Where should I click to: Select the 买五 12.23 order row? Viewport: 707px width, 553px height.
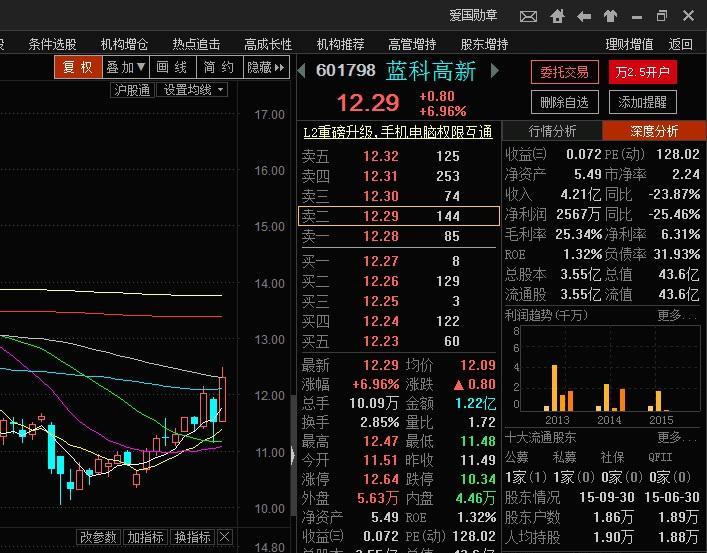coord(399,341)
